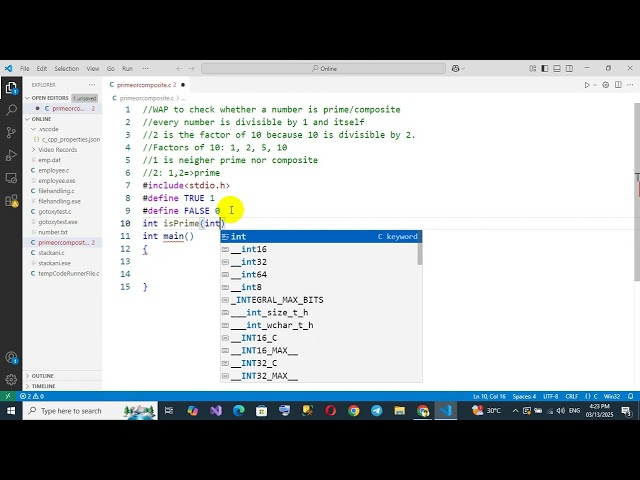This screenshot has width=640, height=480.
Task: Expand the Video Records folder
Action: coord(62,149)
